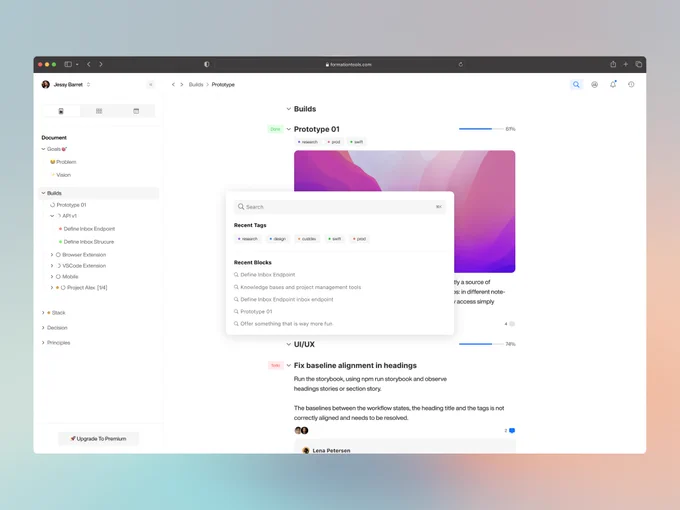680x510 pixels.
Task: Toggle the Done status badge on Prototype 01
Action: (x=275, y=129)
